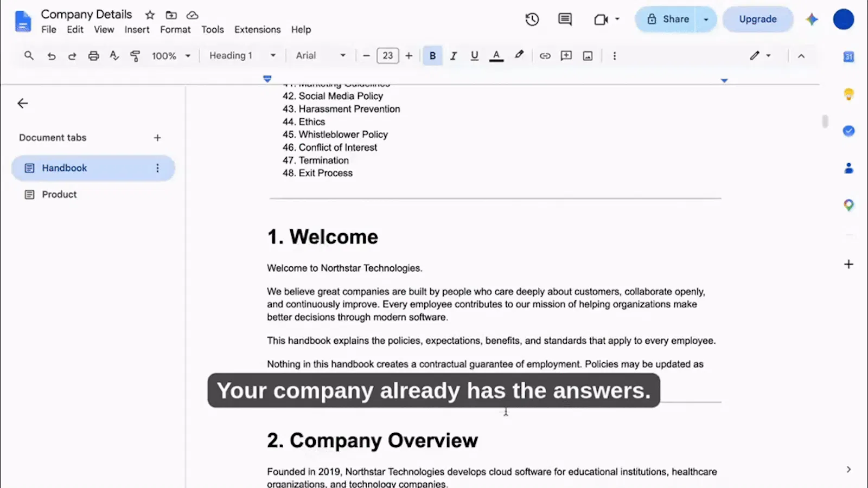Open Google Calendar side panel
868x488 pixels.
click(849, 56)
